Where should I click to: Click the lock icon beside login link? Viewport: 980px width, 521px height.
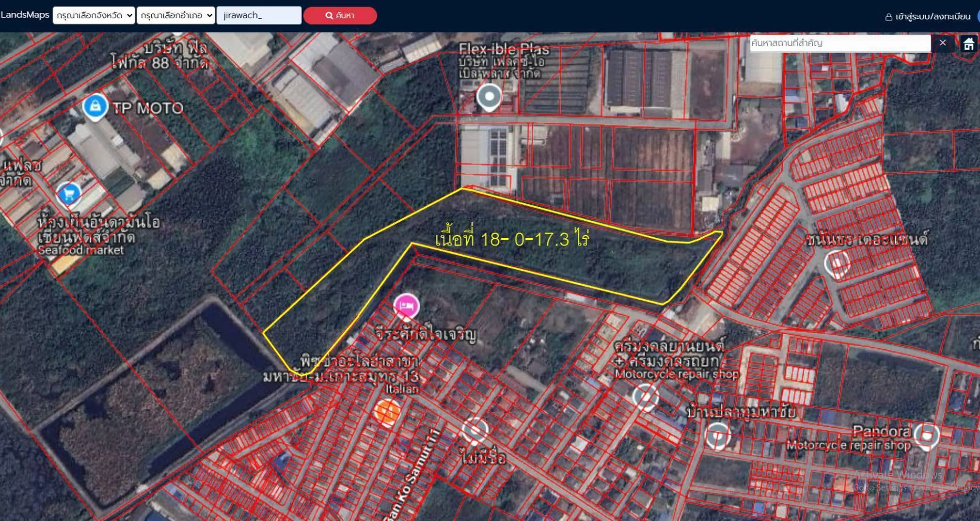[889, 17]
